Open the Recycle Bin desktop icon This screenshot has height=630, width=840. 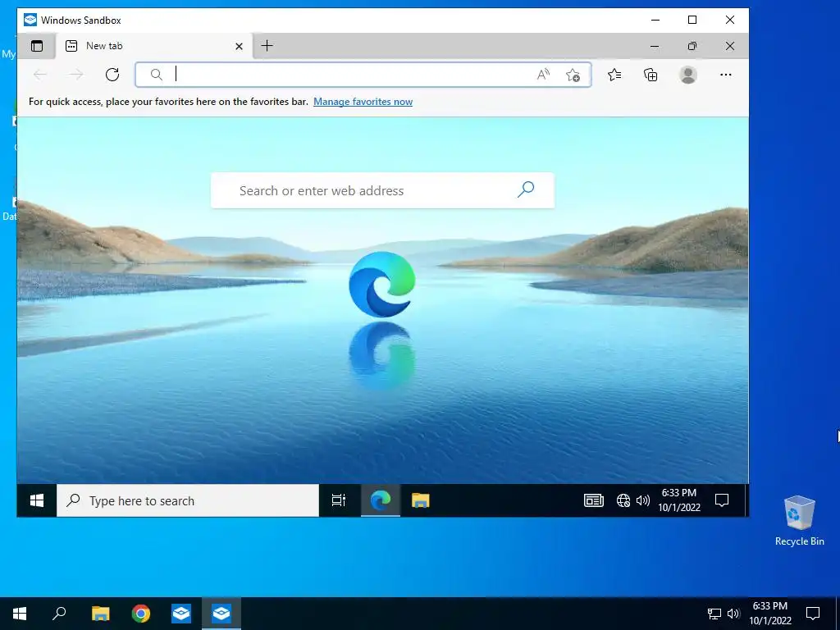click(x=799, y=521)
